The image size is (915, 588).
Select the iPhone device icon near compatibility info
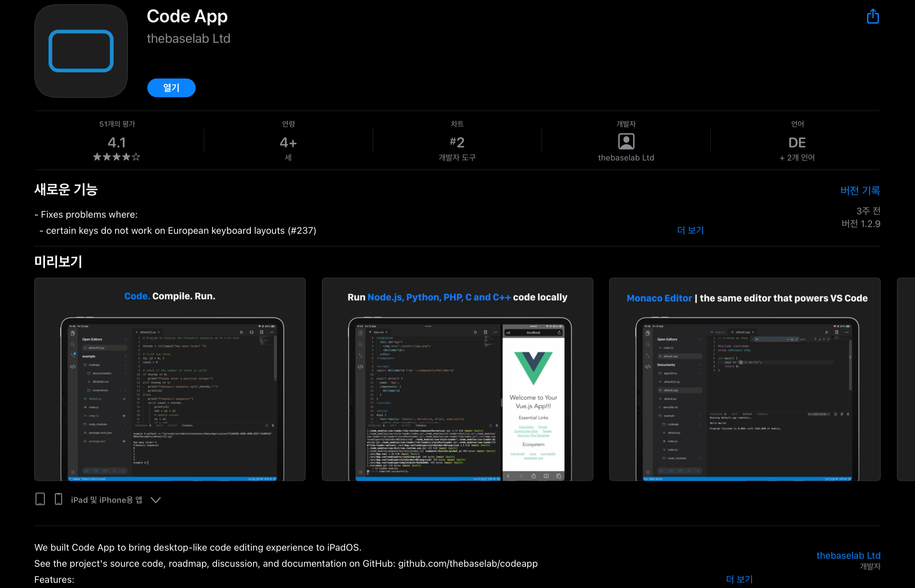pos(58,499)
